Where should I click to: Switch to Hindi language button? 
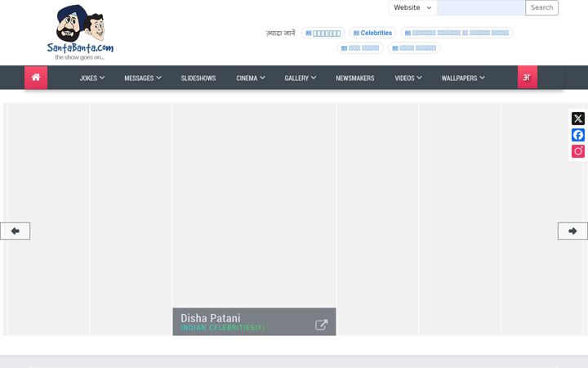tap(528, 78)
